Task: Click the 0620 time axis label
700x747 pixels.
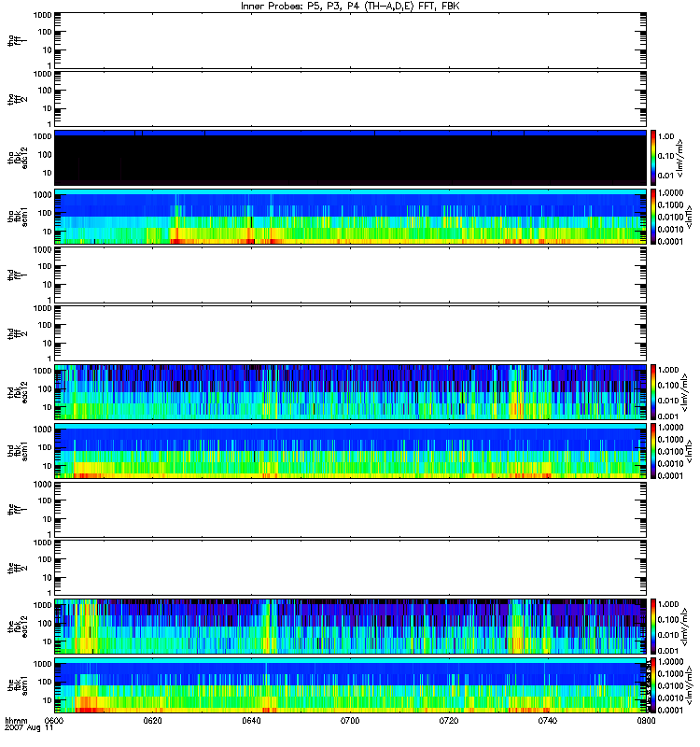Action: [152, 720]
